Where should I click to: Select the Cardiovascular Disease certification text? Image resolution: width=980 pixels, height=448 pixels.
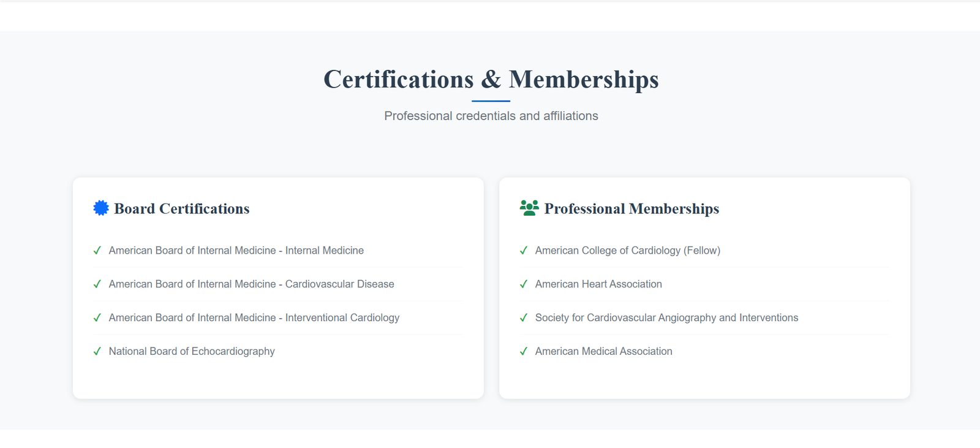[x=251, y=284]
